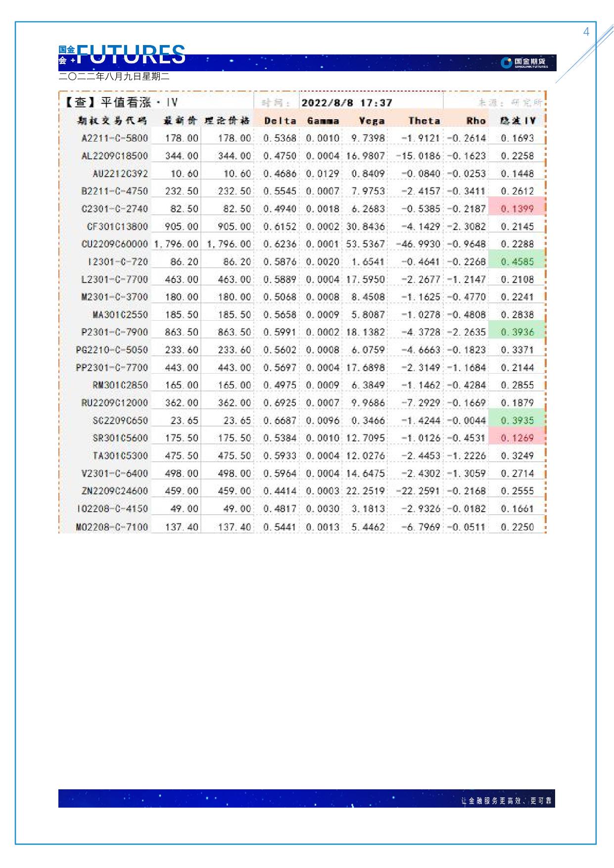
Task: Click red-highlighted IV value 0.1399
Action: coord(517,209)
